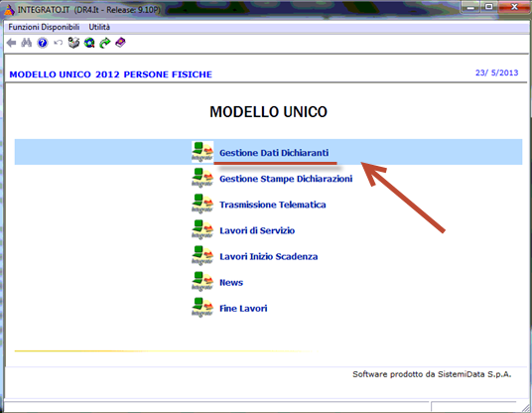The image size is (532, 413).
Task: Click the binoculars search icon
Action: click(27, 43)
